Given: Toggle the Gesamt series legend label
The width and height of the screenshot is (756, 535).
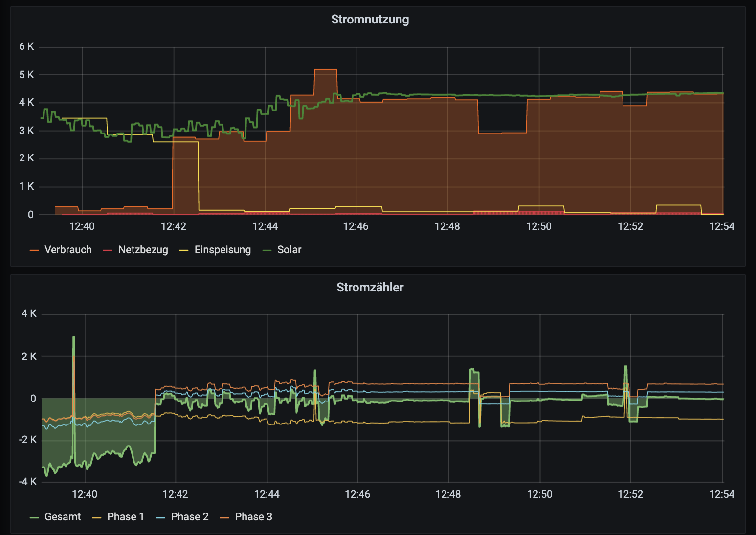Looking at the screenshot, I should pyautogui.click(x=63, y=517).
